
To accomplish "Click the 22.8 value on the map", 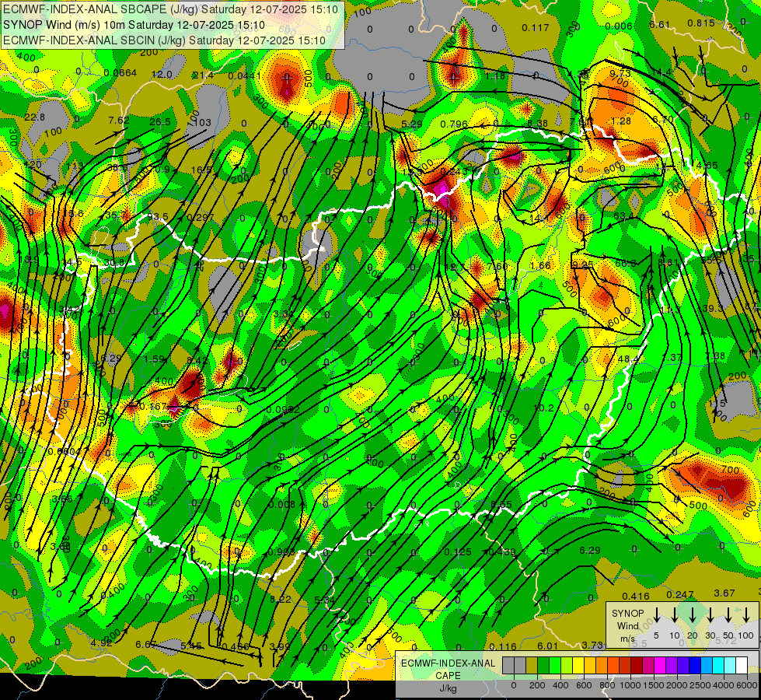I will (34, 117).
